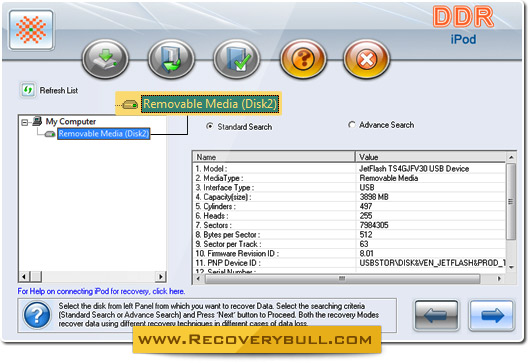Select the '7. Sectors :' row

coord(350,225)
